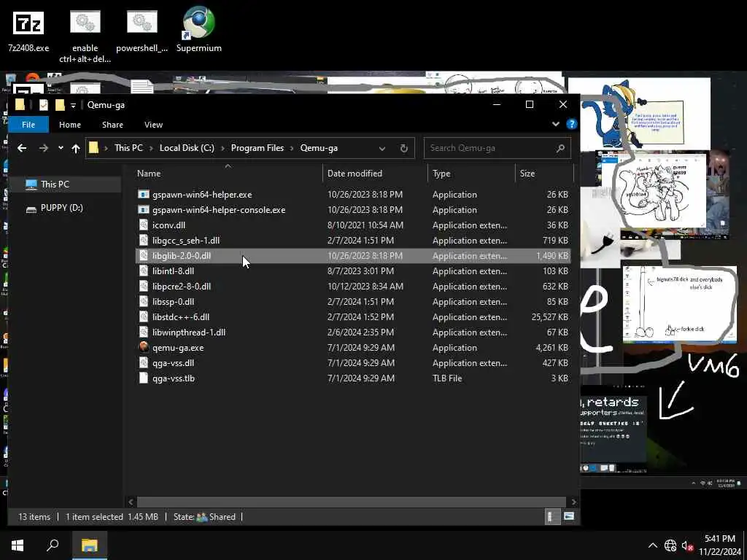
Task: Select gspawn-win64-helper.exe file
Action: [x=353, y=194]
